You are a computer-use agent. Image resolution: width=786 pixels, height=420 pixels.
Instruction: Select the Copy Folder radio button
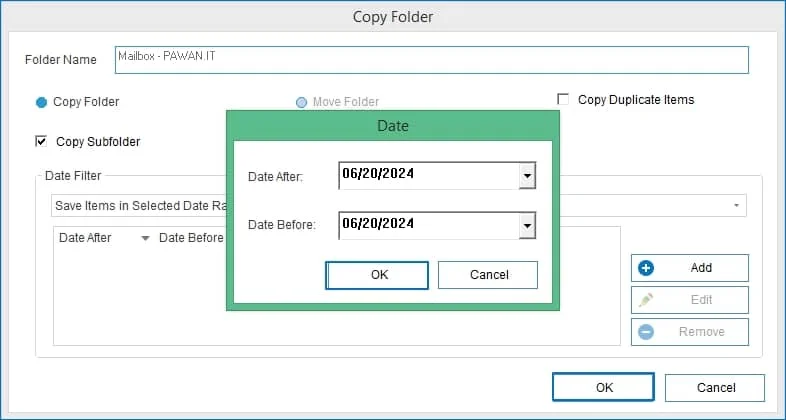click(42, 102)
